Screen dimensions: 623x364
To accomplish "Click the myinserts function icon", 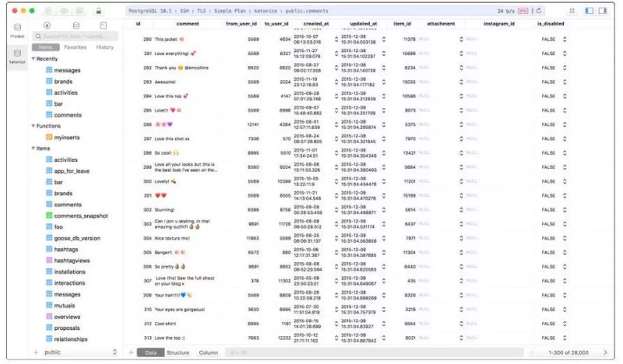I will (x=49, y=137).
